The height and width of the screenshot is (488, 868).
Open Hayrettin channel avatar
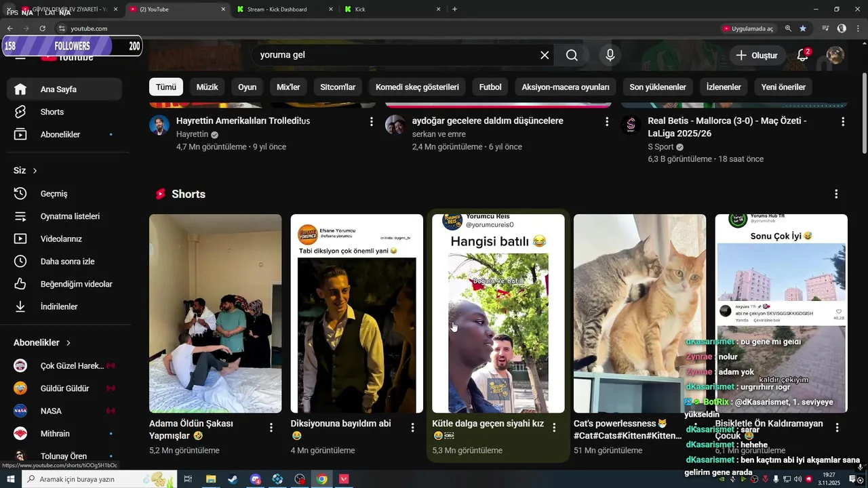pos(159,125)
